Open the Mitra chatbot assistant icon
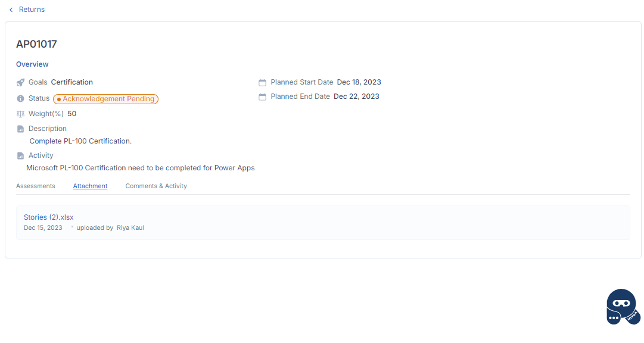 point(623,307)
